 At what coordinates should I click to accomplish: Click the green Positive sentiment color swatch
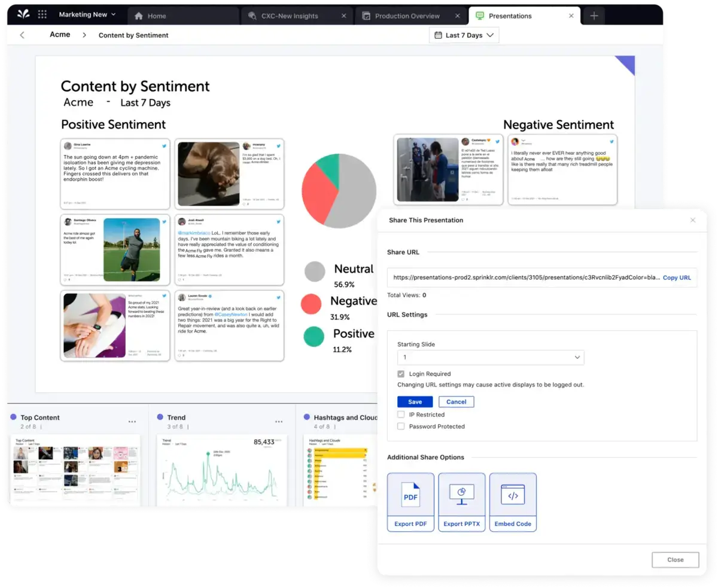click(314, 336)
